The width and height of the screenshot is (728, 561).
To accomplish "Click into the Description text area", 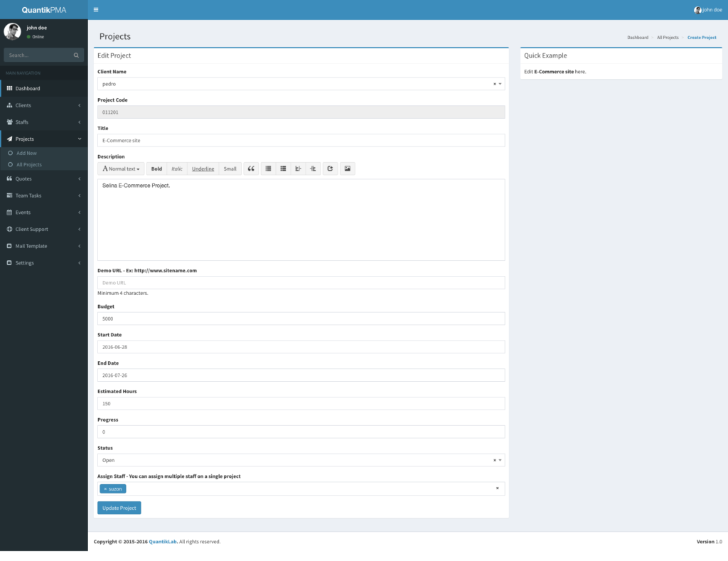I will 301,220.
